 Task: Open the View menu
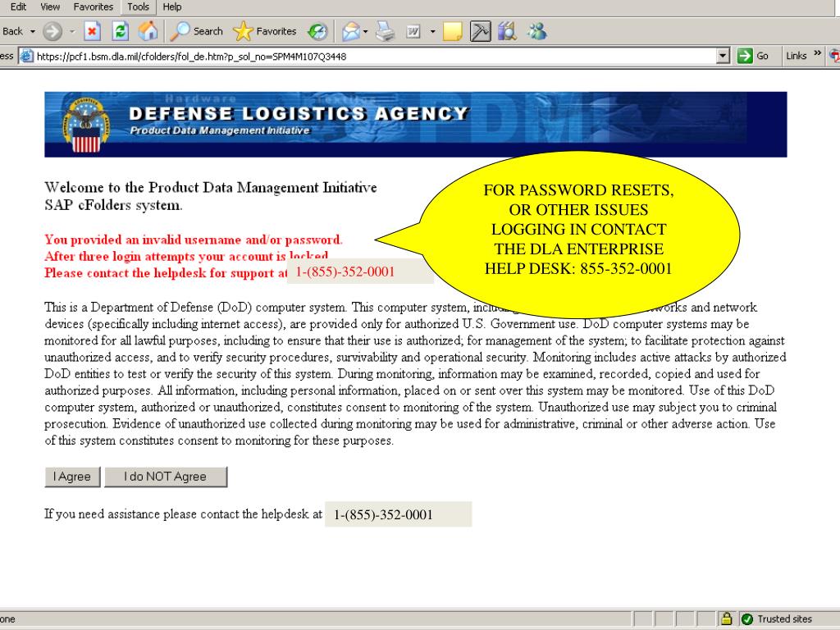[50, 7]
